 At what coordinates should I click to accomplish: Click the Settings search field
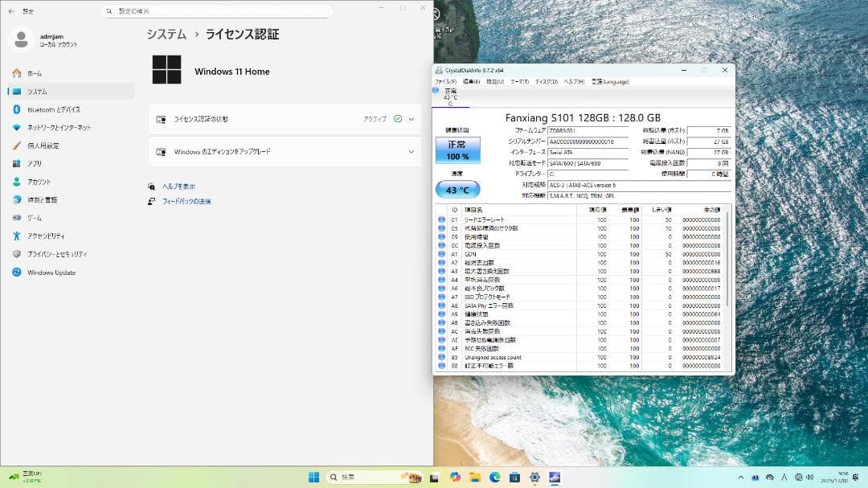coord(209,10)
